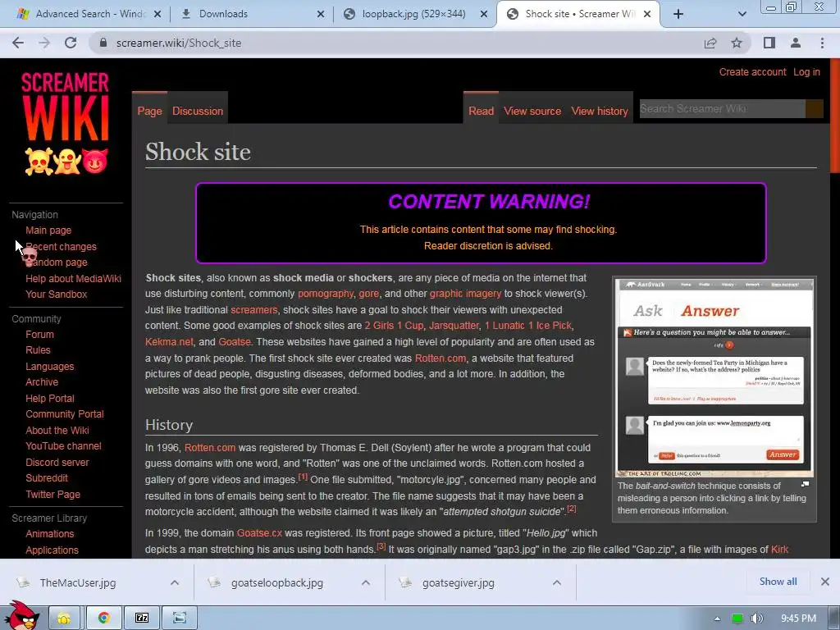Close the loopback.jpg tab
Viewport: 840px width, 630px height.
(x=484, y=14)
